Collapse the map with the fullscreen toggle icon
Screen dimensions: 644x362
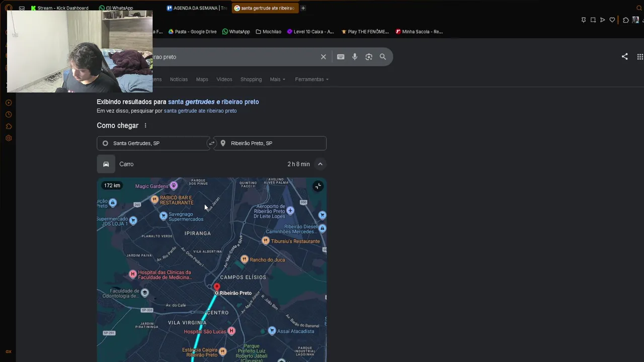coord(318,187)
